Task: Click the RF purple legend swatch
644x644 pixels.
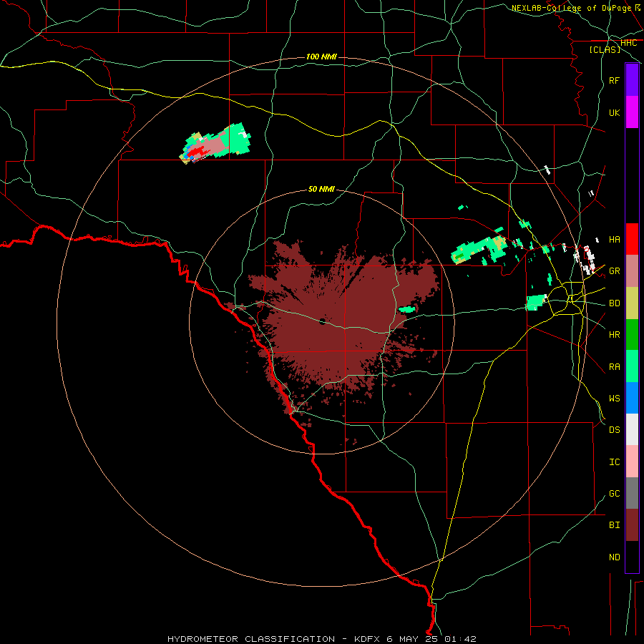Action: point(632,80)
